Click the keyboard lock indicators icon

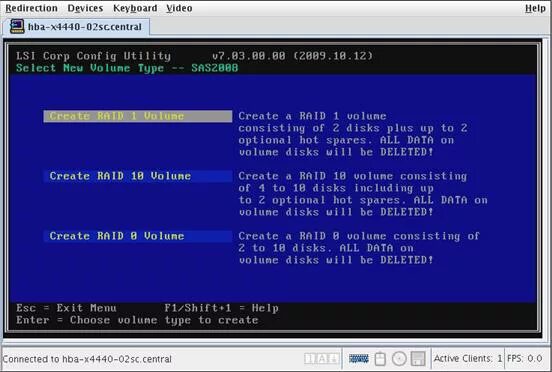pos(322,359)
